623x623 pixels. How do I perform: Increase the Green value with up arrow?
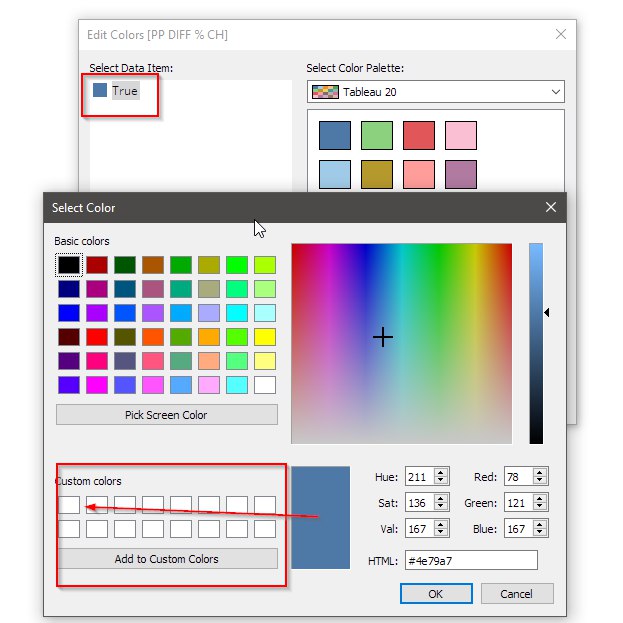point(540,499)
